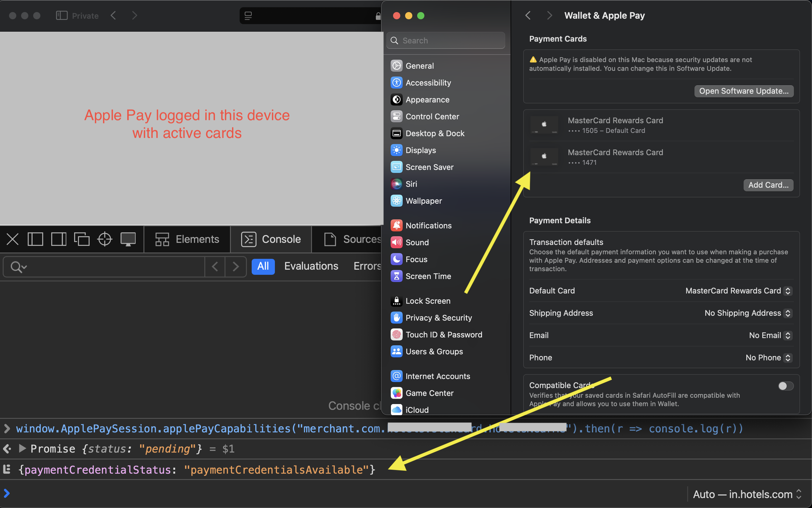Screen dimensions: 812x508
Task: Select MasterCard Rewards Card ending 1505
Action: click(661, 125)
